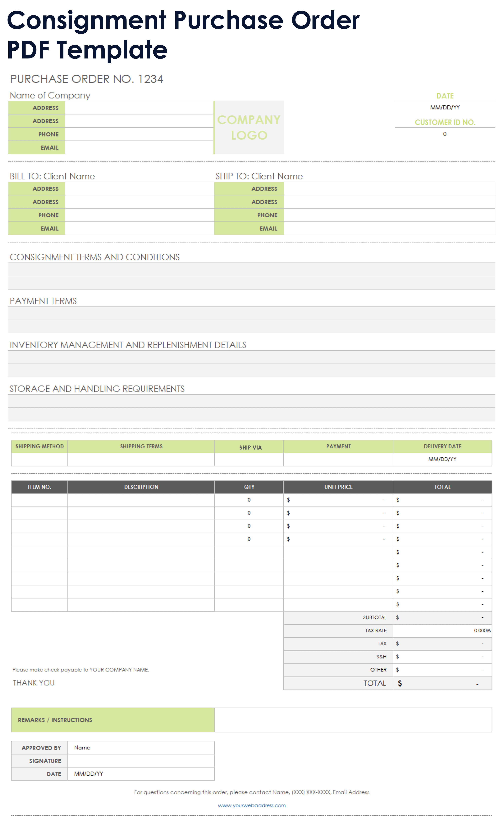
Task: Click the Unit Price column header
Action: click(338, 487)
